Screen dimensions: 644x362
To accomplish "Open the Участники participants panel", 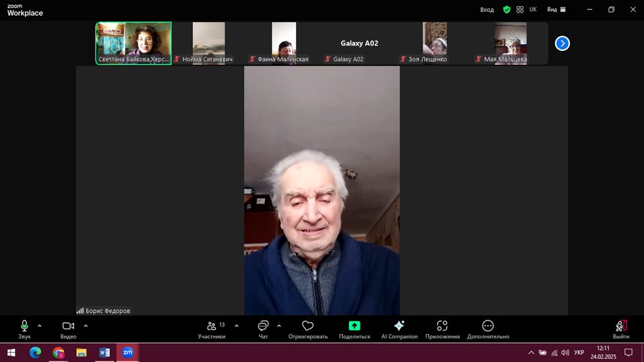I will tap(212, 329).
